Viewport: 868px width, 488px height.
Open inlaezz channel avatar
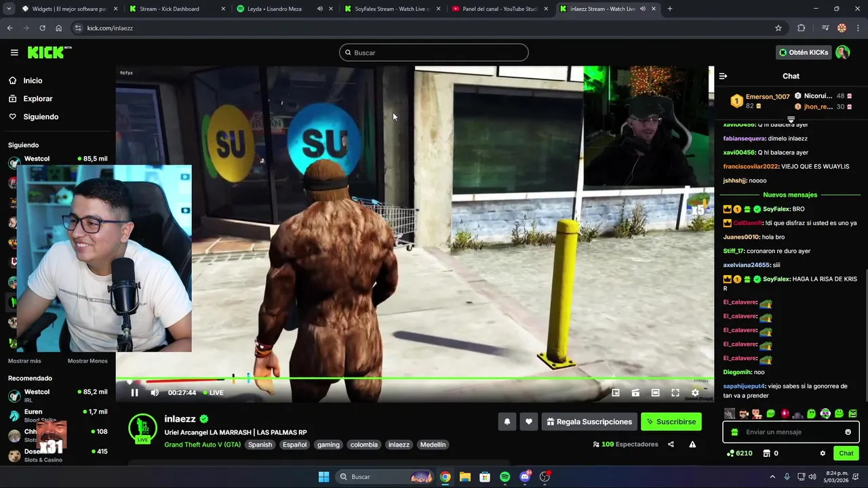(x=142, y=428)
